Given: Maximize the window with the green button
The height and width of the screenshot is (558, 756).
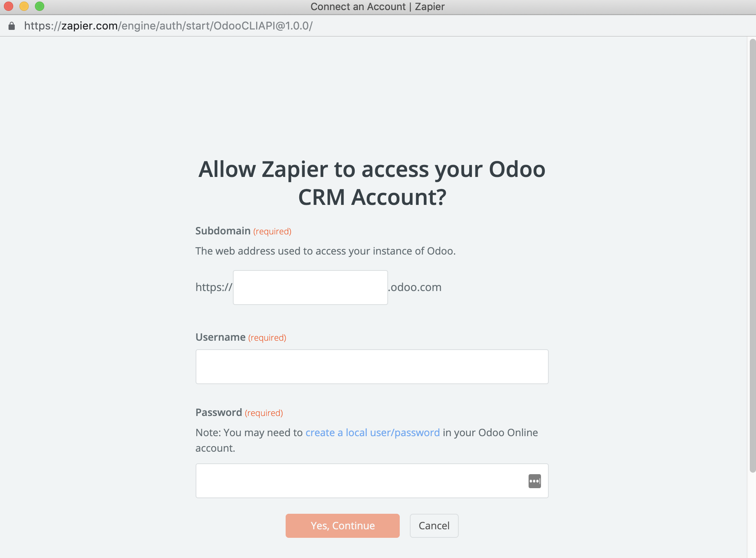Looking at the screenshot, I should pos(40,6).
